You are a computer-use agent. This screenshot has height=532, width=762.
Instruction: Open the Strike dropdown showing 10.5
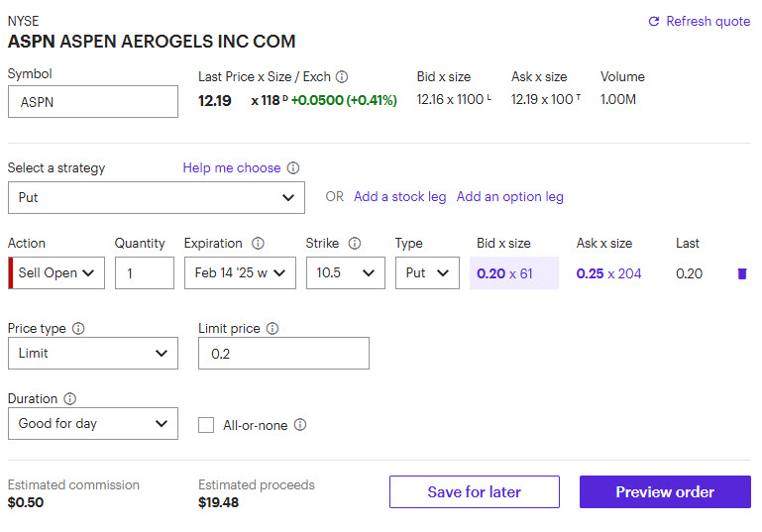(x=345, y=272)
